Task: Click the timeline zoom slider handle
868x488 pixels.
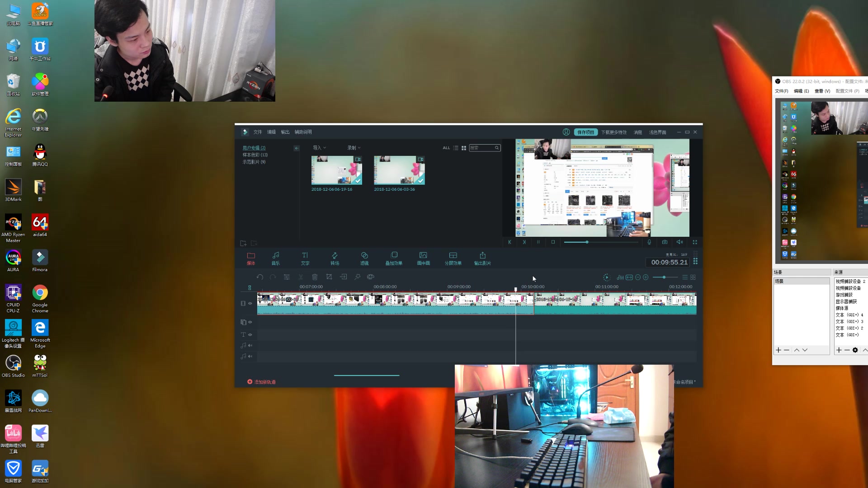Action: click(664, 277)
